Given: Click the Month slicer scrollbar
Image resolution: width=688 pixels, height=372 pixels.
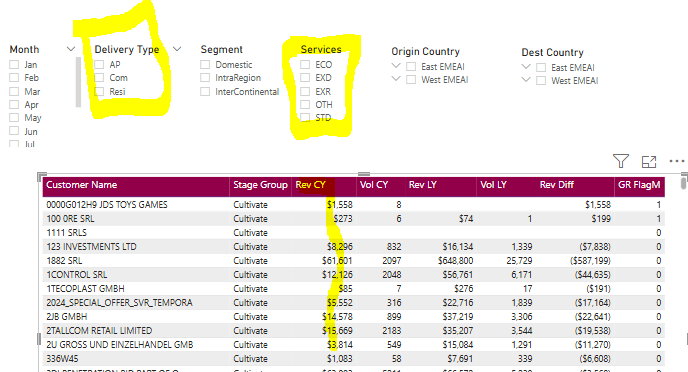Looking at the screenshot, I should [x=78, y=82].
